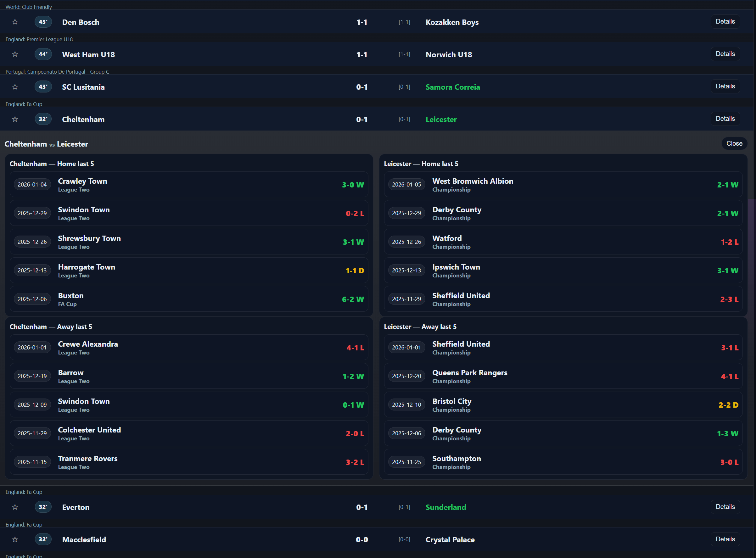Favorite the West Ham U18 match star
This screenshot has height=558, width=756.
point(15,54)
